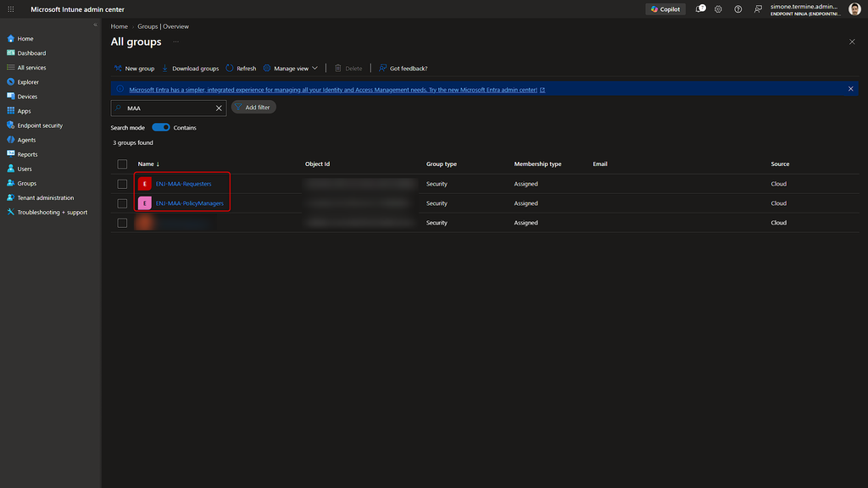The image size is (868, 488).
Task: Open the app launcher waffle icon
Action: pyautogui.click(x=10, y=9)
